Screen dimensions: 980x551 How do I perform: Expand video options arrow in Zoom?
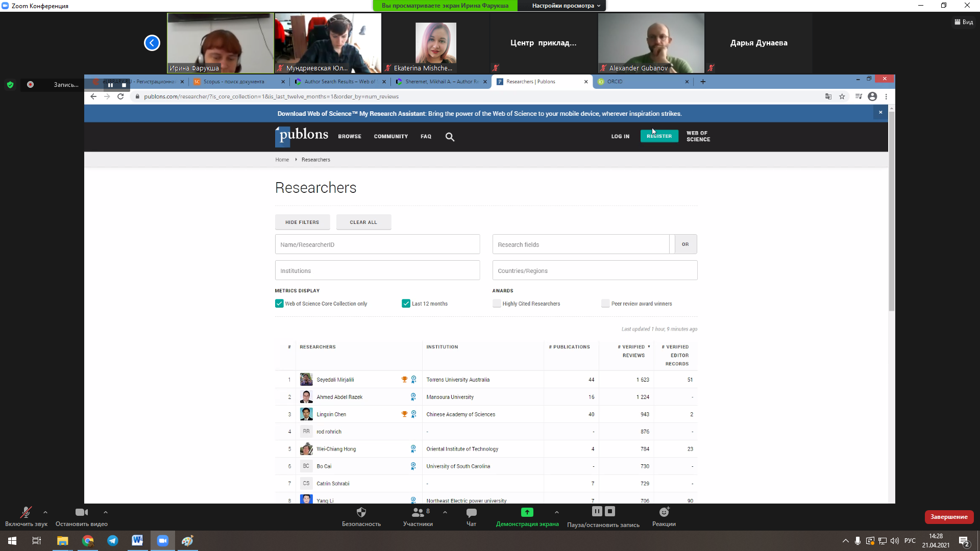(x=106, y=512)
